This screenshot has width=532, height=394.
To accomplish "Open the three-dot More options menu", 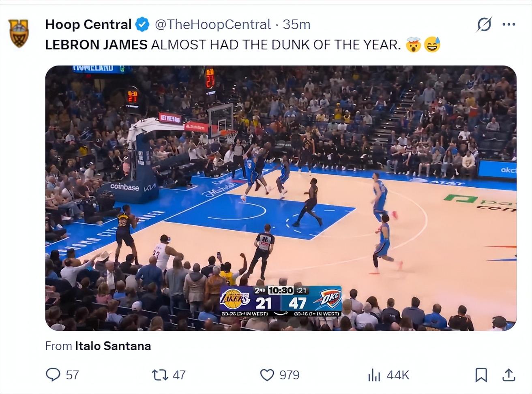I will tap(508, 25).
